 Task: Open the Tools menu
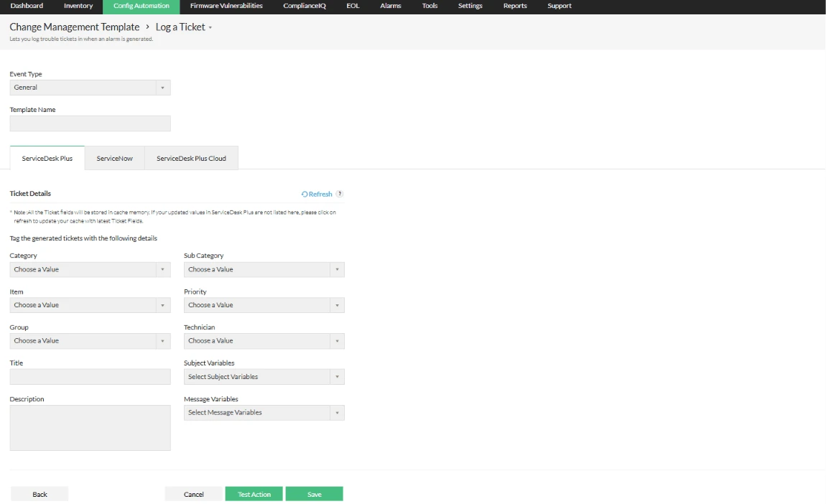pos(430,6)
